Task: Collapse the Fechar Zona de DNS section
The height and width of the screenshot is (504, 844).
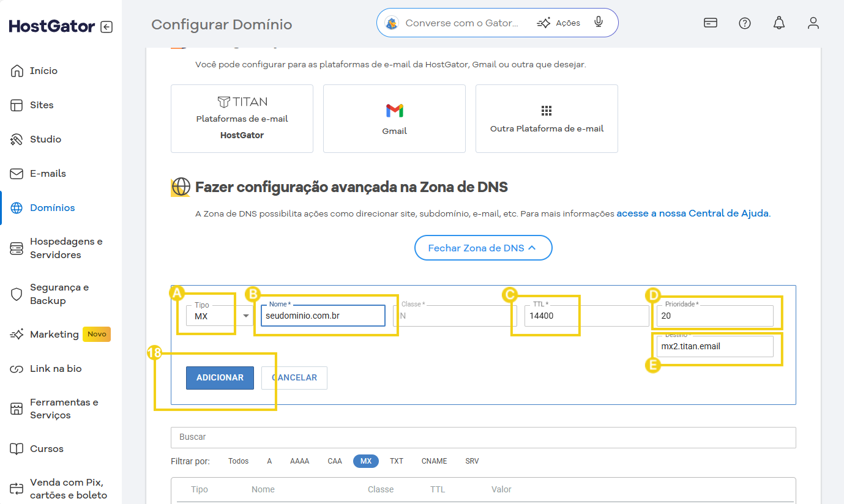Action: [483, 248]
